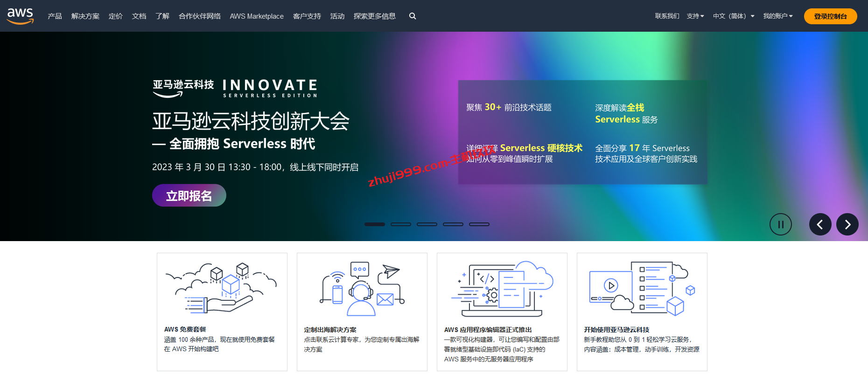Click the 立即报名 button
Image resolution: width=868 pixels, height=374 pixels.
click(x=189, y=195)
